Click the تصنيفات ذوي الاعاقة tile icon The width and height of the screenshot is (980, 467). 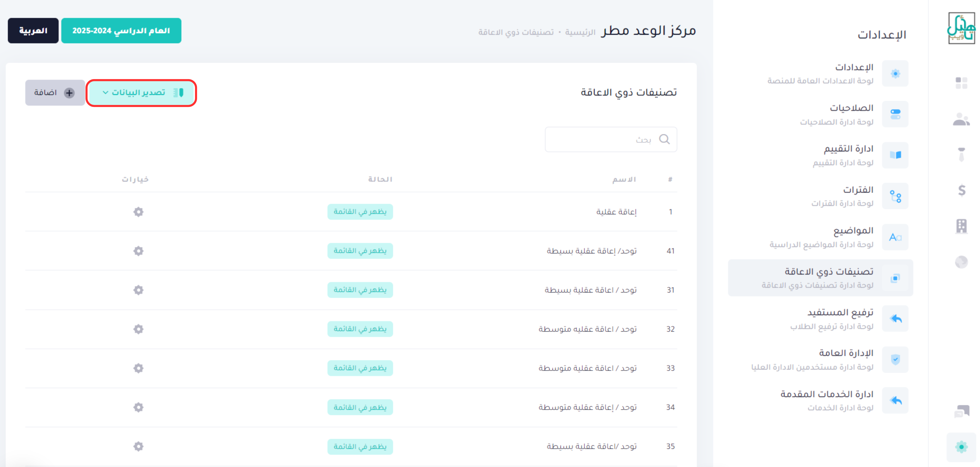895,278
